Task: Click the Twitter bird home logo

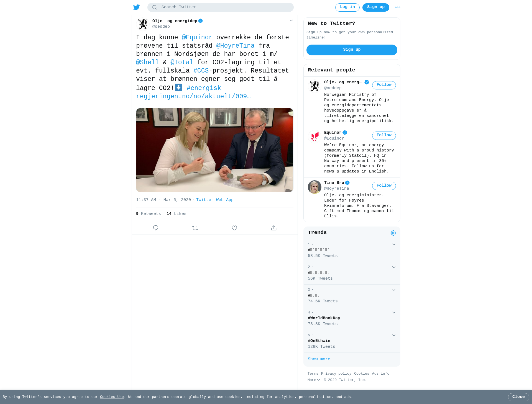Action: pyautogui.click(x=136, y=7)
